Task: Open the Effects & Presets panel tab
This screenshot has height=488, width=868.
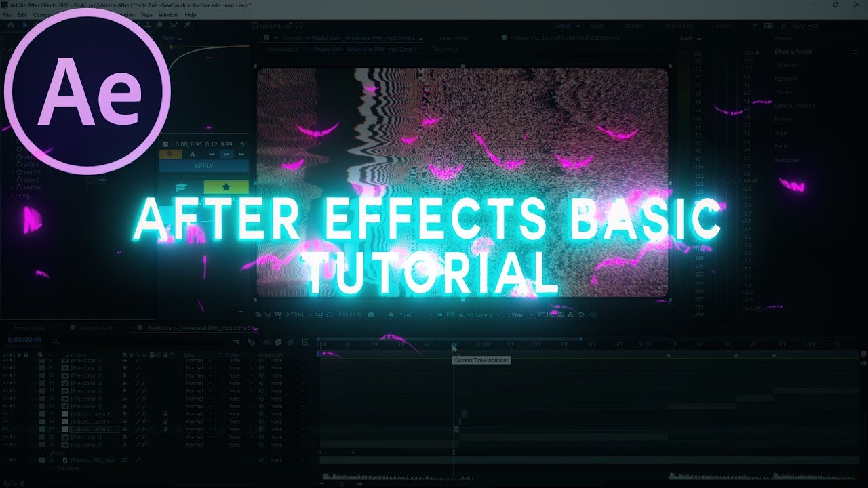Action: pyautogui.click(x=793, y=52)
